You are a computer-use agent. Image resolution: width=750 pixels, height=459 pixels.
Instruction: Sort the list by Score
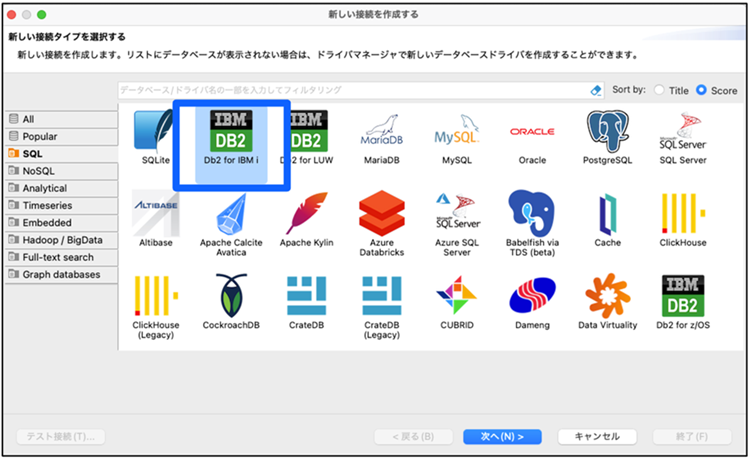click(x=702, y=90)
